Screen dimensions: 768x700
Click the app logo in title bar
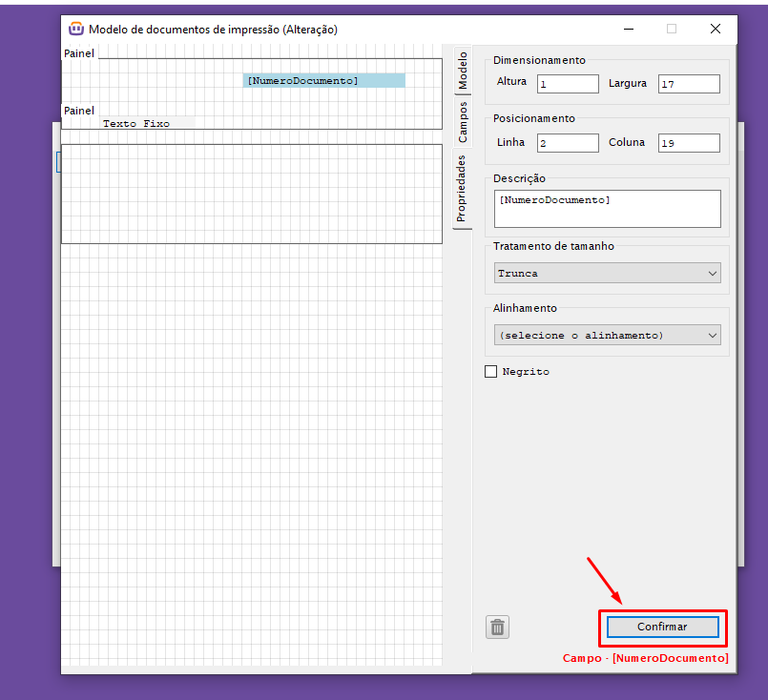click(x=76, y=29)
